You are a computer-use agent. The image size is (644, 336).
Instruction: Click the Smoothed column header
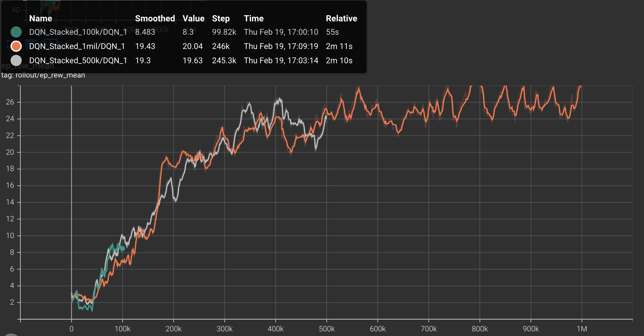(155, 19)
